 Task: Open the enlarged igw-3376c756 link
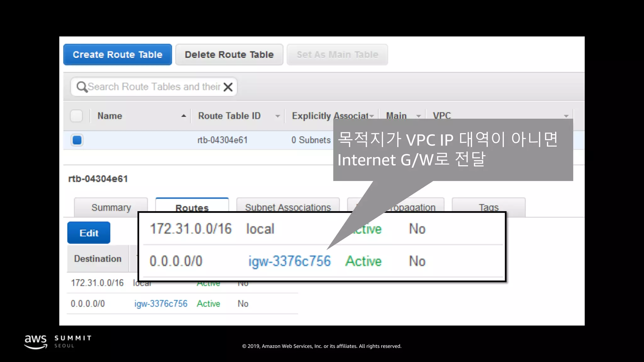tap(290, 261)
